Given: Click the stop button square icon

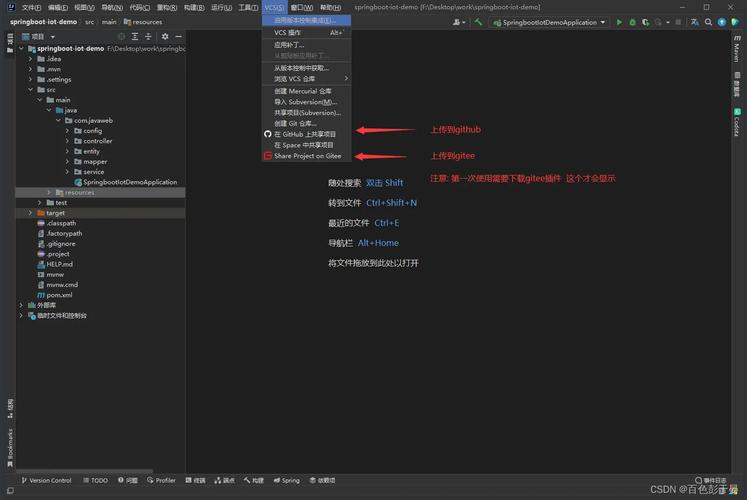Looking at the screenshot, I should coord(678,22).
